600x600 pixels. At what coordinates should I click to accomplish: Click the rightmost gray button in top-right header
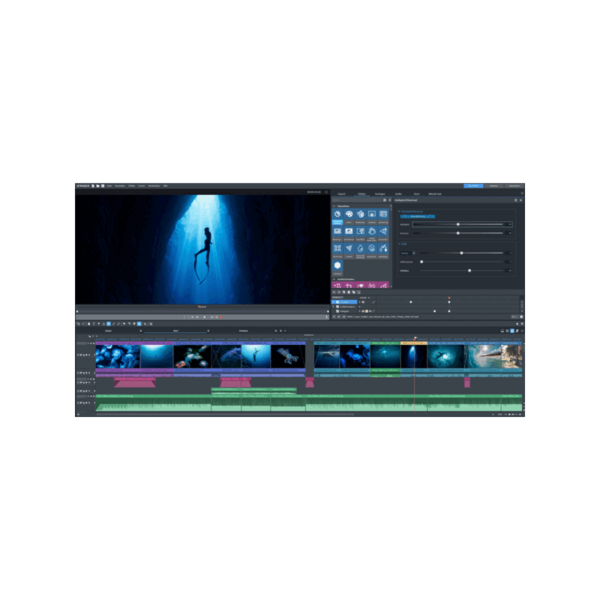click(x=514, y=186)
